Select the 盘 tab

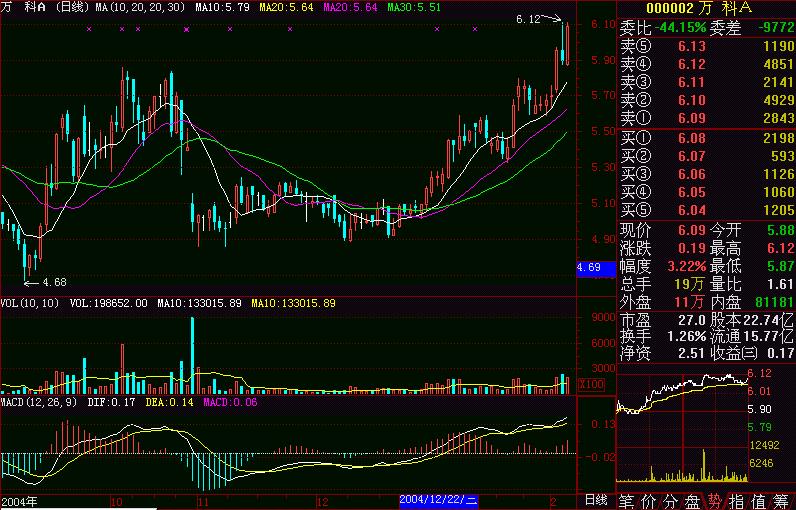tap(693, 500)
